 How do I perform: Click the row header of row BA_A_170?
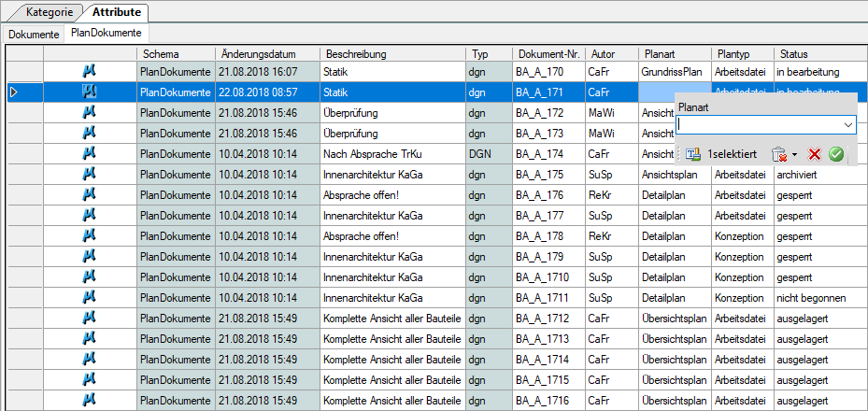point(25,71)
